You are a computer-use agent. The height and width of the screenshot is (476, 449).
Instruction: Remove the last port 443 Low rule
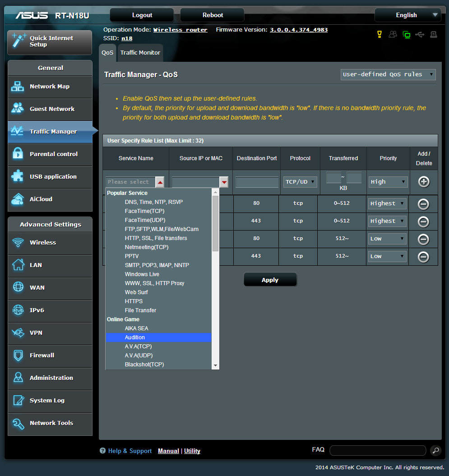point(423,257)
